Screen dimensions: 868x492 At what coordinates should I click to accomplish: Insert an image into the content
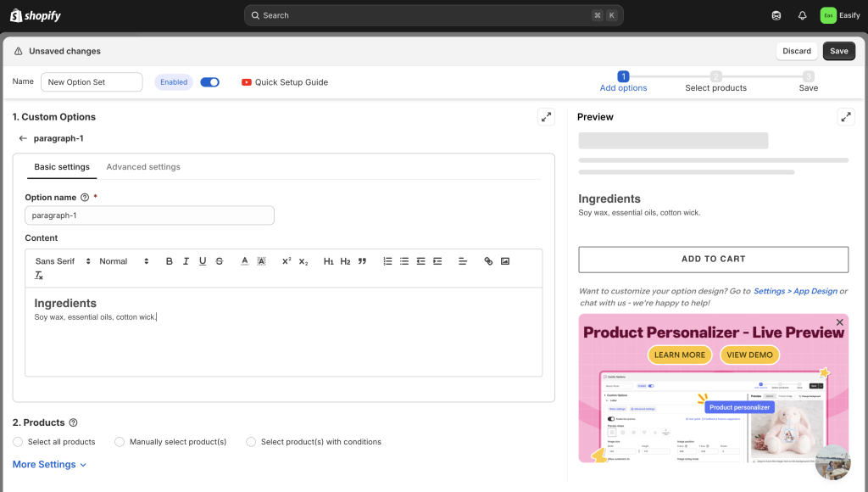505,261
